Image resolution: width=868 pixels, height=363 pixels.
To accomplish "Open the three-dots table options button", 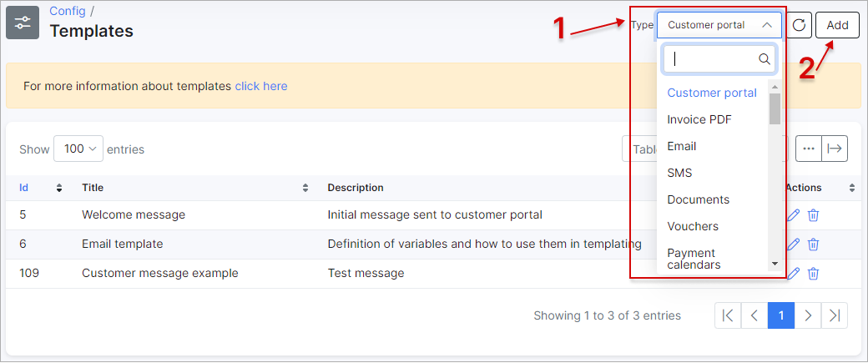I will click(x=808, y=149).
